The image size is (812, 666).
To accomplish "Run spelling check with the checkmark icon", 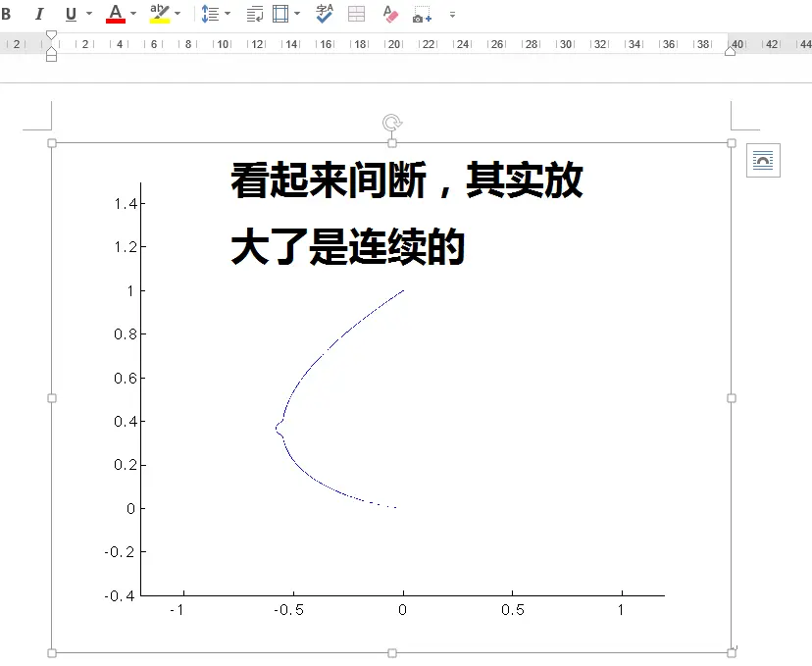I will coord(325,14).
